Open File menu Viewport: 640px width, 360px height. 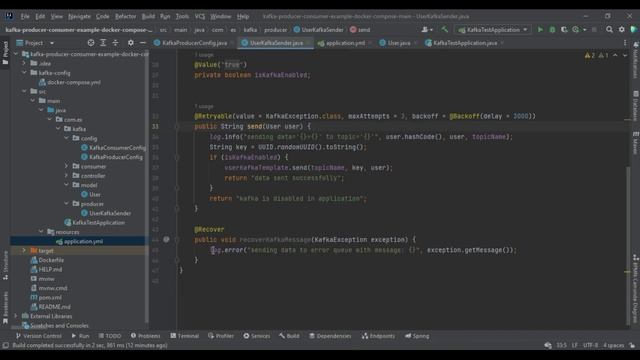[25, 16]
